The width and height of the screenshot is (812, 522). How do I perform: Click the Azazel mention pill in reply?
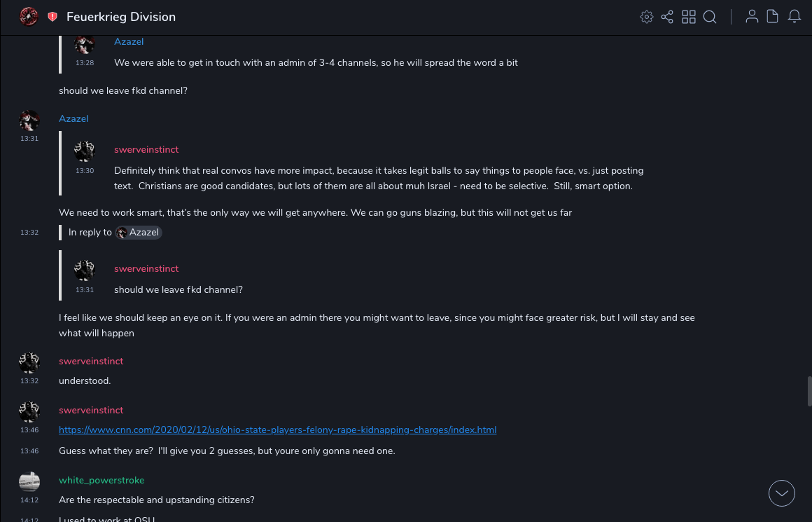click(x=139, y=233)
